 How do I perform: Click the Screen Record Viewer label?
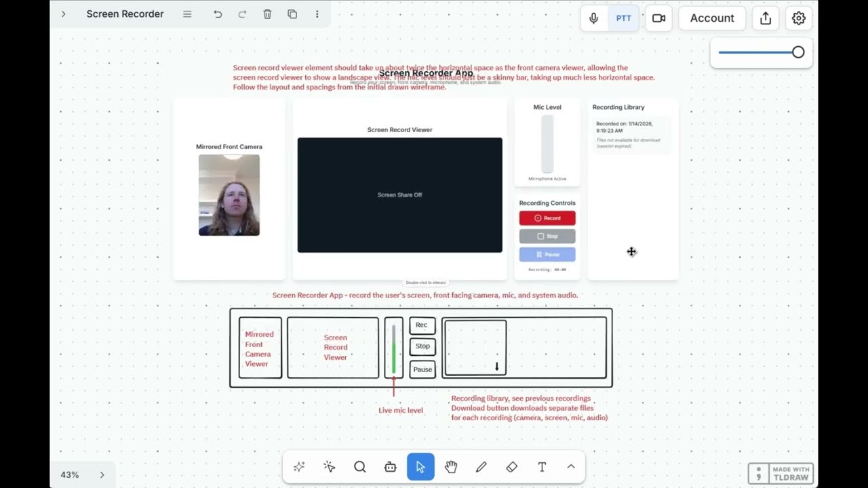[x=400, y=130]
